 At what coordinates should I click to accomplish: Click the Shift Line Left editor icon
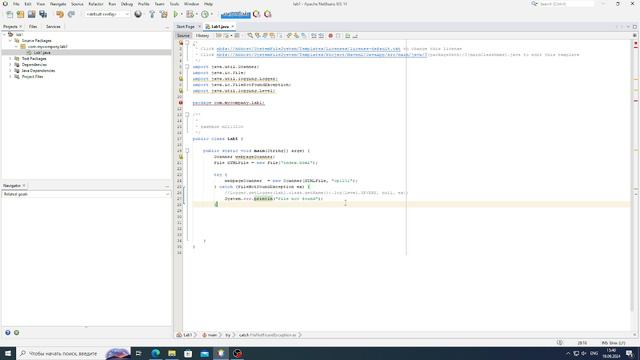pos(314,36)
